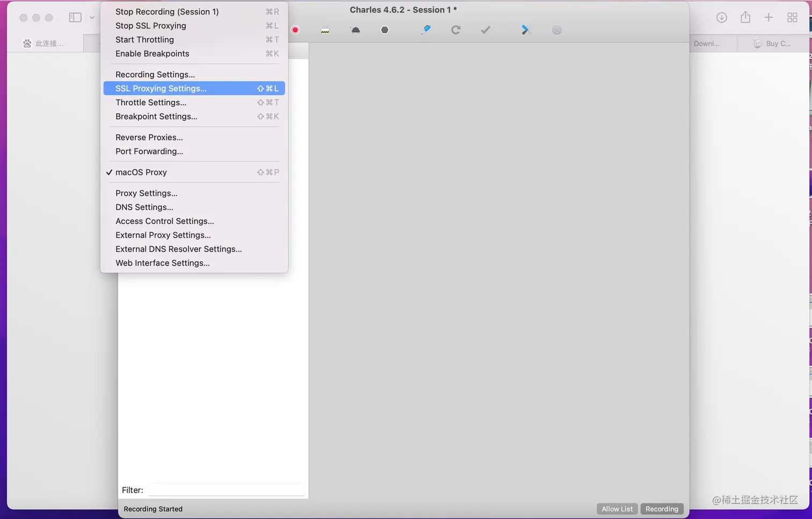Open Proxy Settings...
Image resolution: width=812 pixels, height=519 pixels.
(x=194, y=193)
